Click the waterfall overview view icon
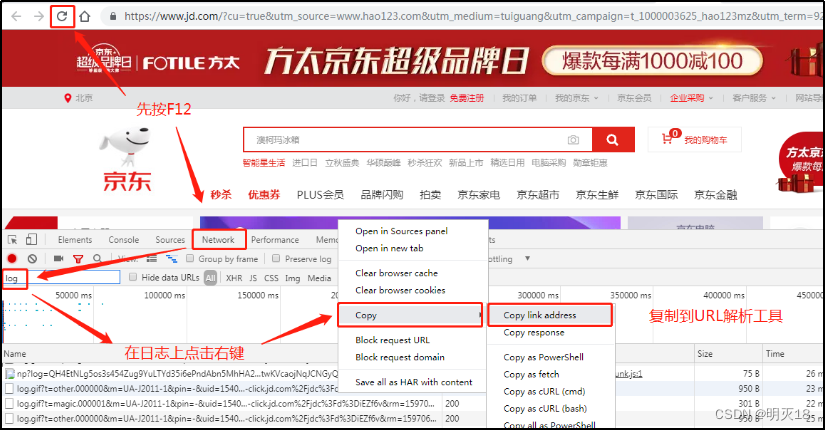The height and width of the screenshot is (430, 825). click(x=172, y=258)
